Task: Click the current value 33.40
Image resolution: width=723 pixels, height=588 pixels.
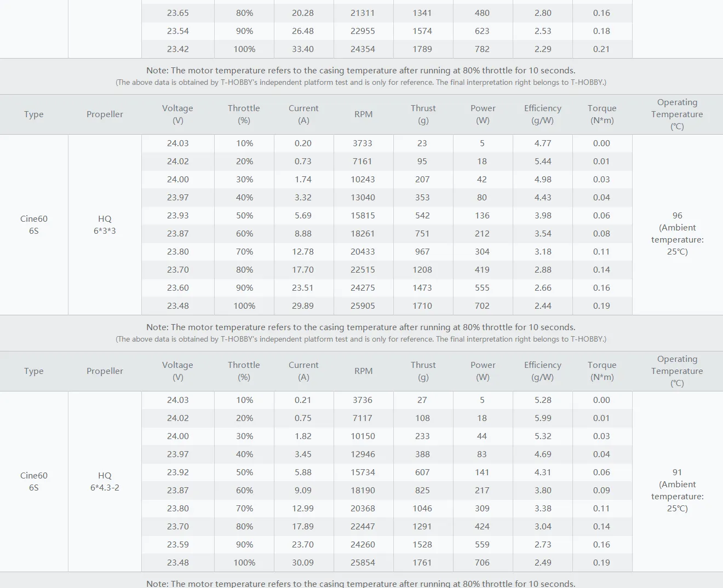Action: coord(303,49)
